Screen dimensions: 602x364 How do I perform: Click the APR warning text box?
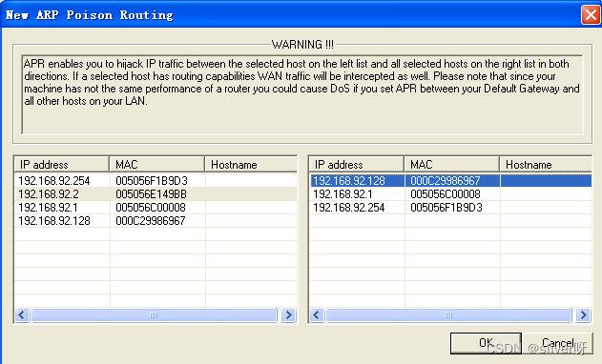tap(302, 94)
